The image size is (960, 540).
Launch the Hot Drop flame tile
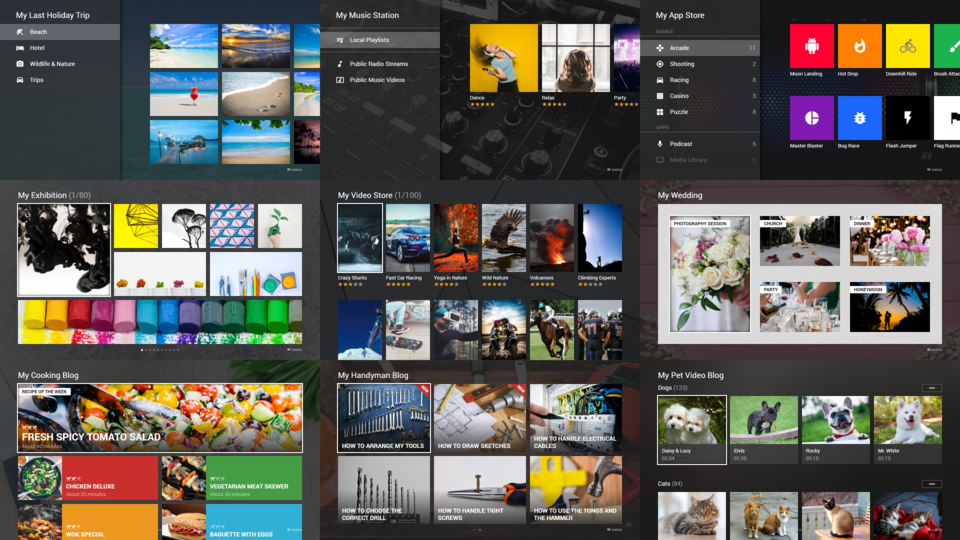(x=859, y=46)
